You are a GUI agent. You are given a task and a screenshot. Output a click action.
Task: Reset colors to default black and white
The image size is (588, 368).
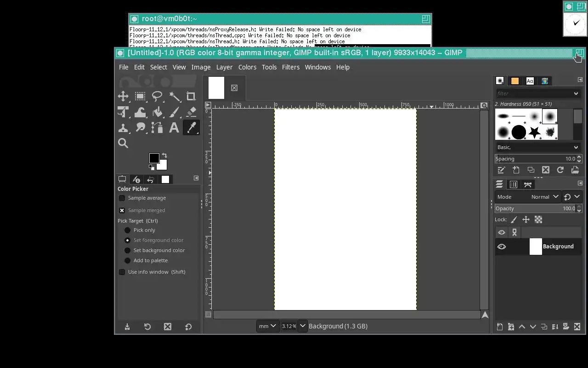tap(152, 167)
